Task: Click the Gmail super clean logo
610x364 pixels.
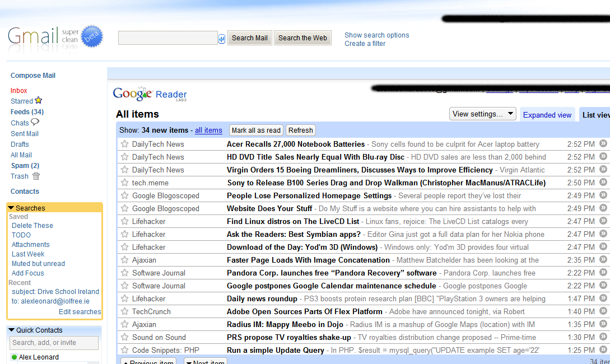Action: coord(55,37)
